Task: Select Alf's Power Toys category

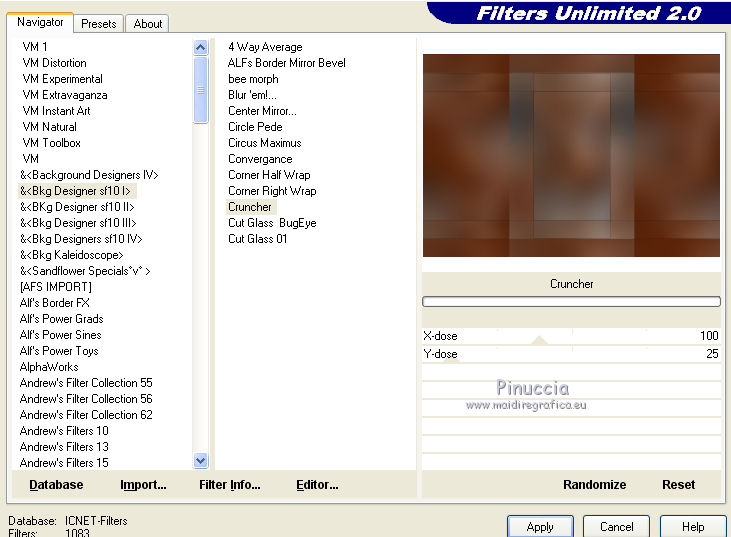Action: (x=59, y=351)
